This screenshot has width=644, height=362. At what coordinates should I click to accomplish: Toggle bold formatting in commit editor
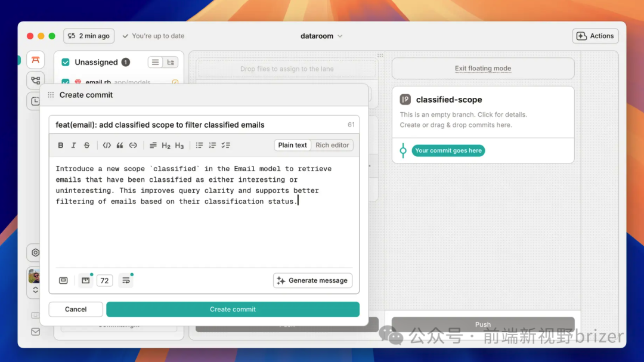tap(60, 145)
